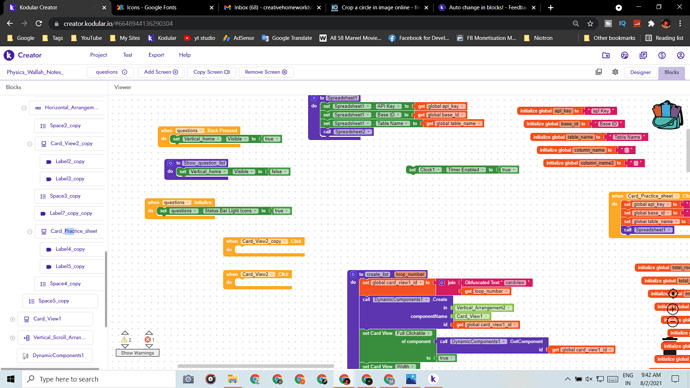The height and width of the screenshot is (388, 690).
Task: Open the Export menu
Action: [x=156, y=55]
